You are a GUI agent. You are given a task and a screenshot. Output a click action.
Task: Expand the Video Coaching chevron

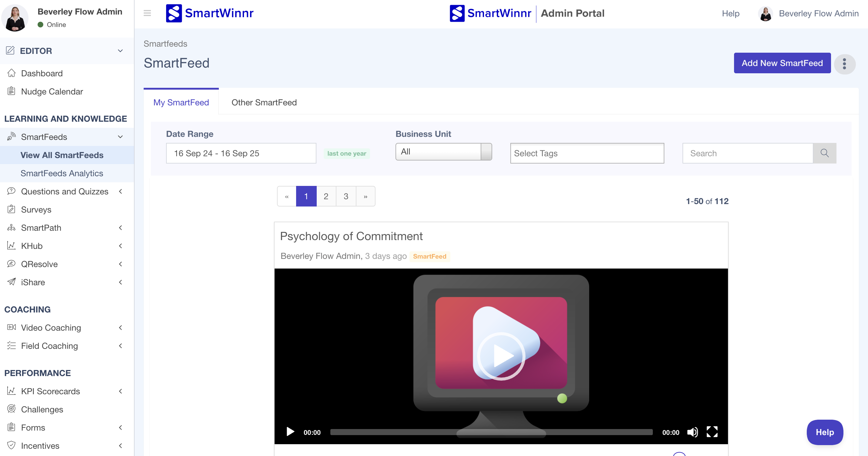(120, 328)
